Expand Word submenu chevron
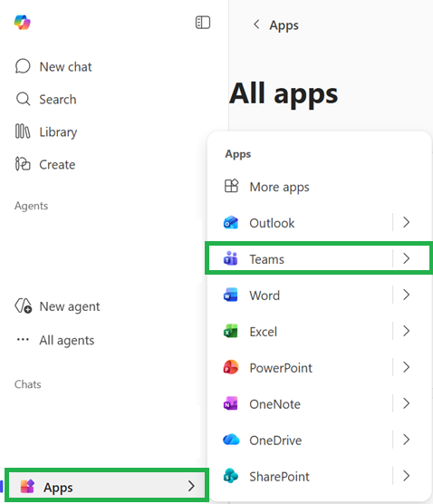Image resolution: width=433 pixels, height=504 pixels. tap(407, 295)
